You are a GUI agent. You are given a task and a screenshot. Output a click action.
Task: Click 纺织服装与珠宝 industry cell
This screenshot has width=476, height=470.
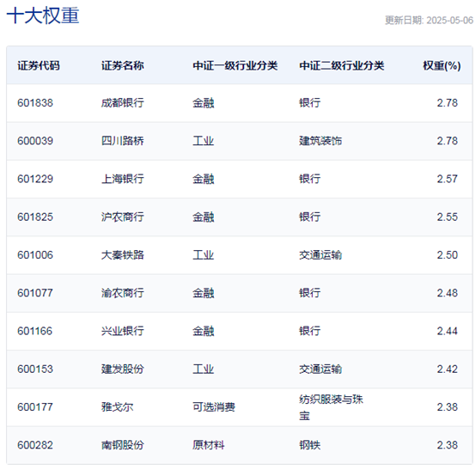click(331, 407)
